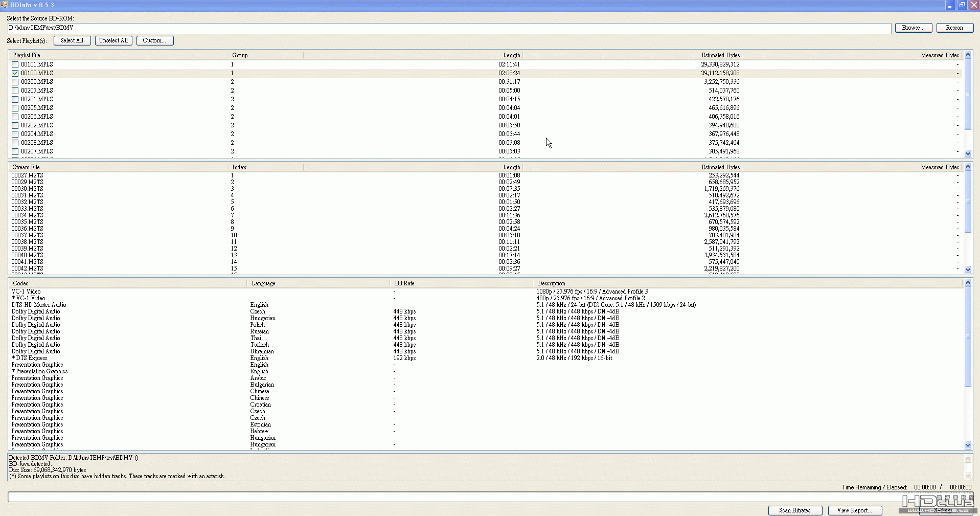Open View Report...

coord(855,510)
